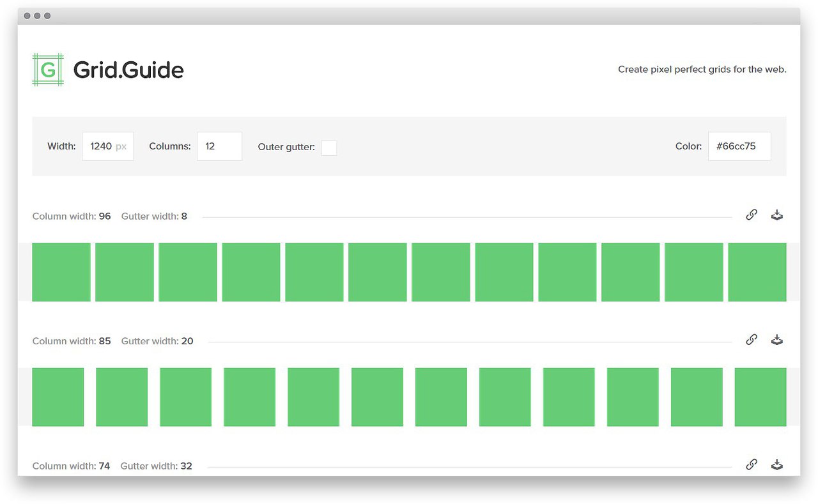Screen dimensions: 818x504
Task: Download the 96 column width grid
Action: point(776,215)
